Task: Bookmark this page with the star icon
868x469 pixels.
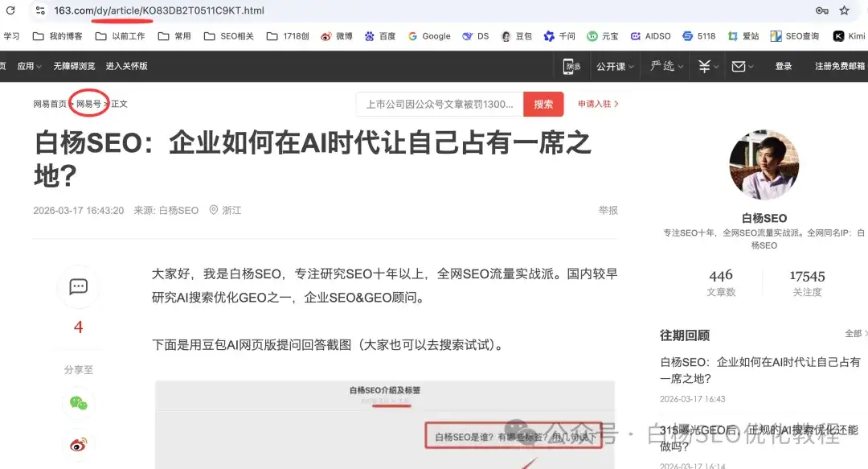Action: point(844,10)
